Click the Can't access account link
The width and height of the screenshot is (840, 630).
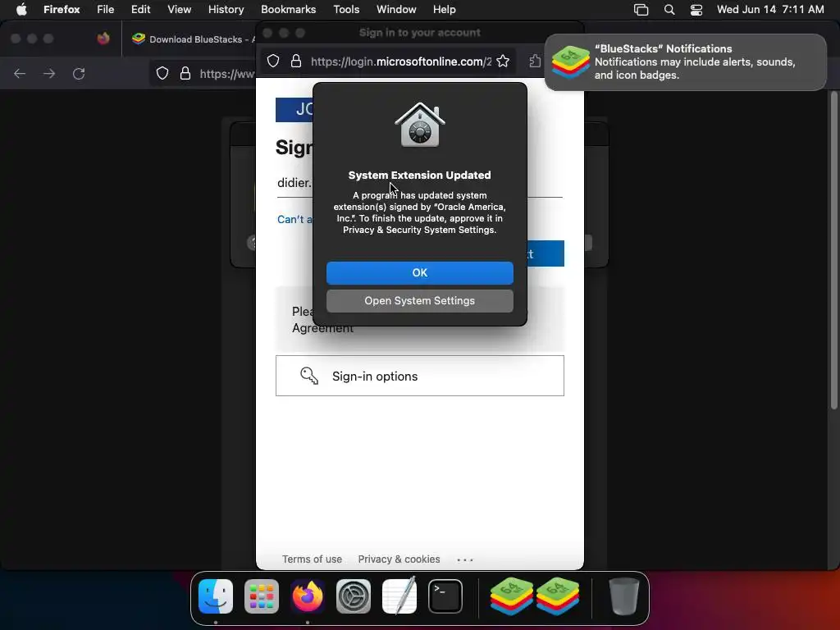tap(294, 219)
